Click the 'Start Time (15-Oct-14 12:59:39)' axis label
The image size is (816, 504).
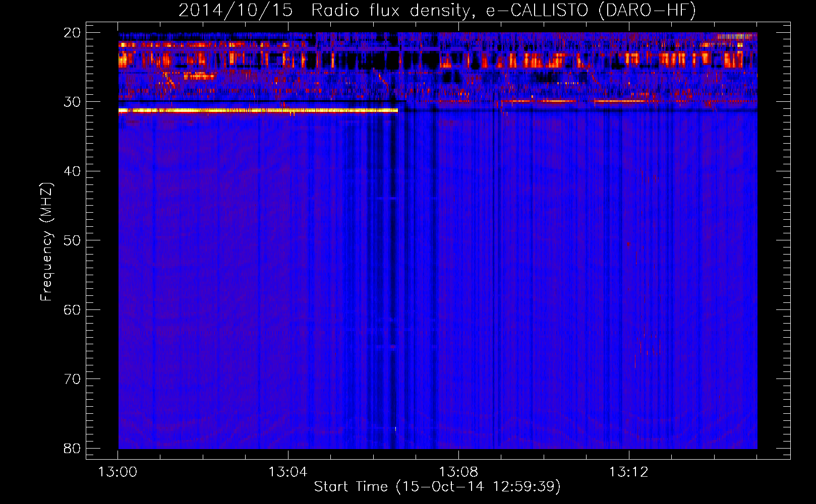point(437,487)
